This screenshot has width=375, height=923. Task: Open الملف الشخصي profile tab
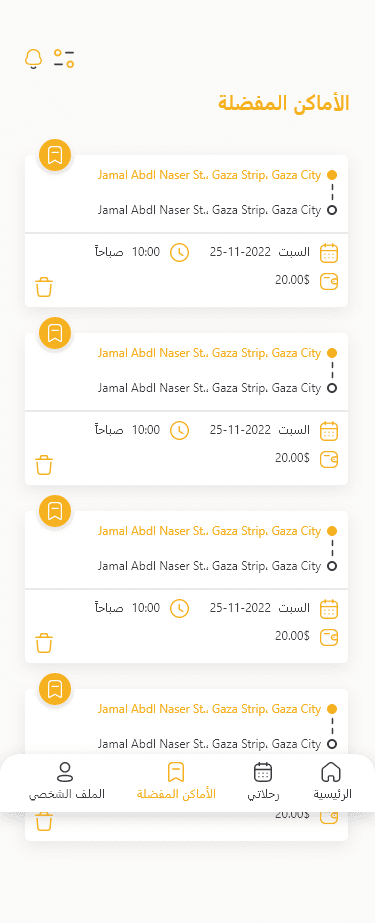[x=67, y=781]
